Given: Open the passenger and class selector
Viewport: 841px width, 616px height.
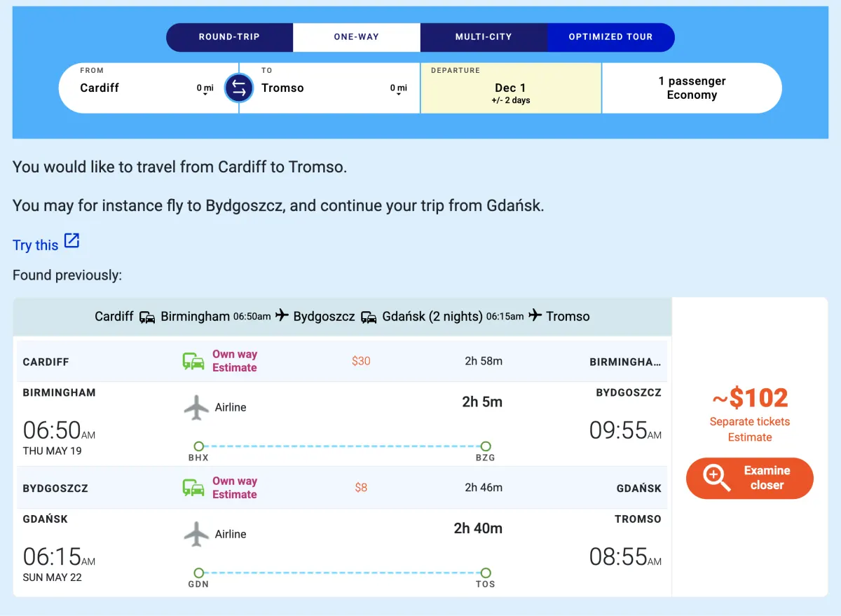Looking at the screenshot, I should [x=692, y=88].
